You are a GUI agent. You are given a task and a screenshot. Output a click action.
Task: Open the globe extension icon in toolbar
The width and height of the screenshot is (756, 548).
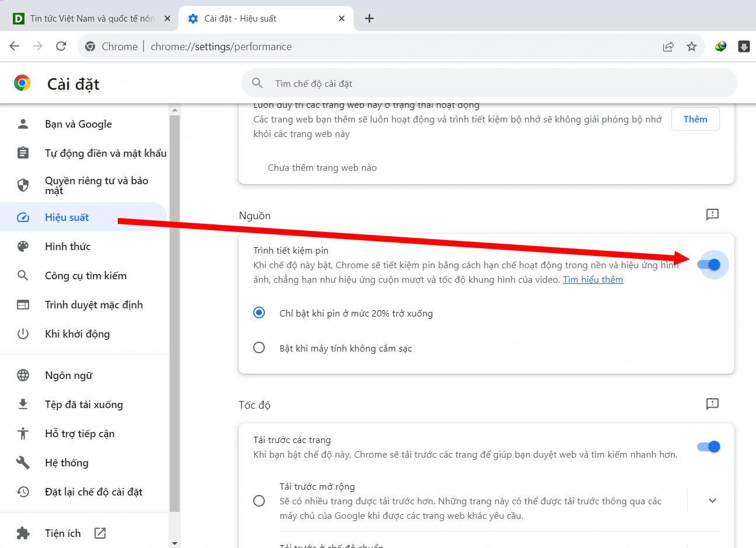[721, 47]
